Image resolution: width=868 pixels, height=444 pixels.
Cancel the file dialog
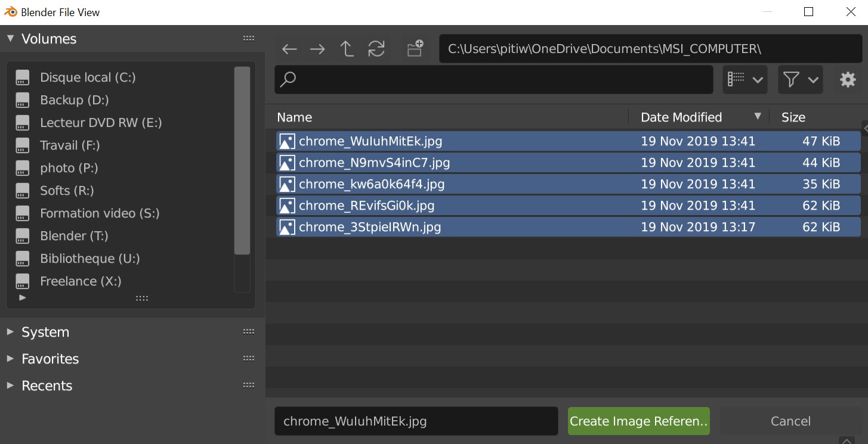790,421
